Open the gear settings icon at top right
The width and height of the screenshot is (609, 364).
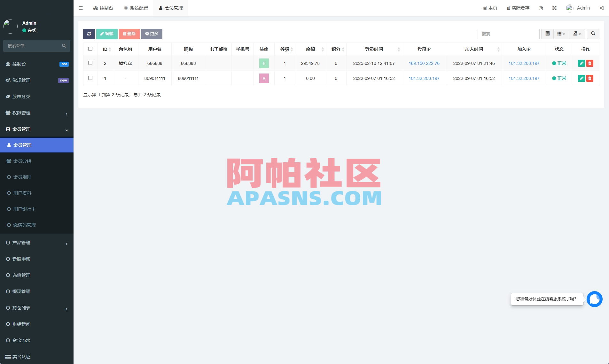pos(602,8)
